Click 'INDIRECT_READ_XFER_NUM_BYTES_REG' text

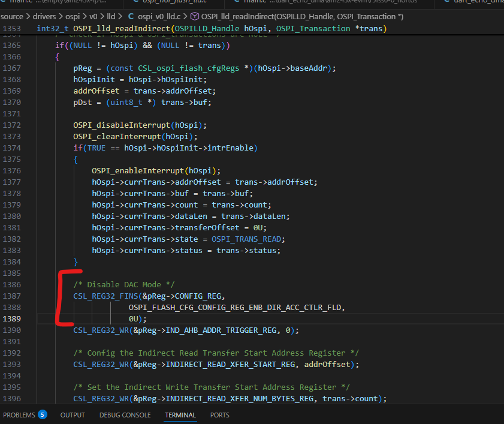[240, 399]
